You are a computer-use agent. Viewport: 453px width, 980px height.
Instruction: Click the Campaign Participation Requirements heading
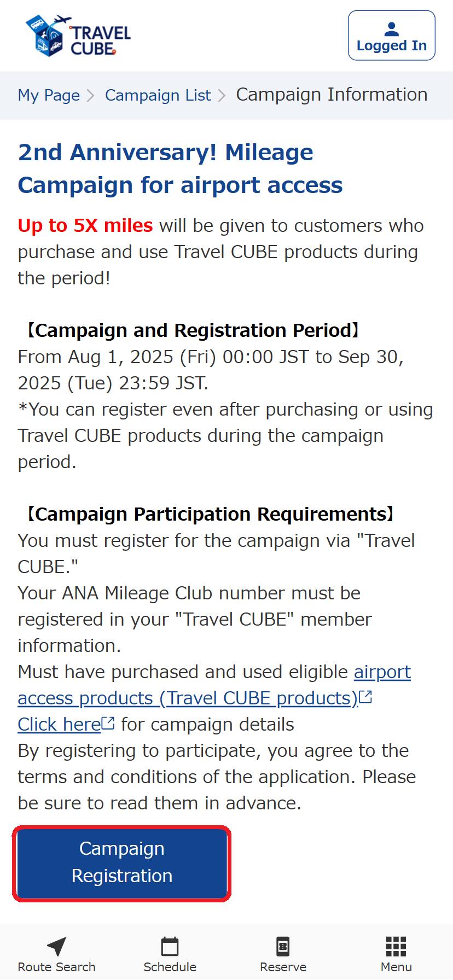coord(210,514)
